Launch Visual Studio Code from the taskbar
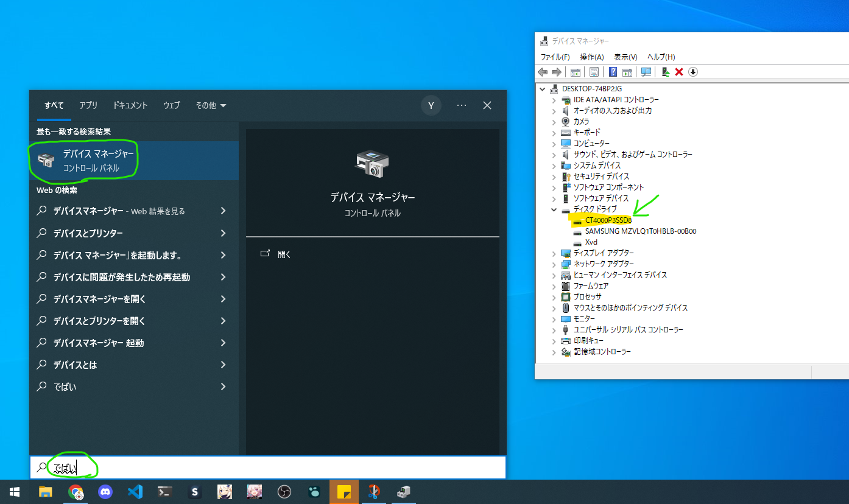 click(135, 492)
